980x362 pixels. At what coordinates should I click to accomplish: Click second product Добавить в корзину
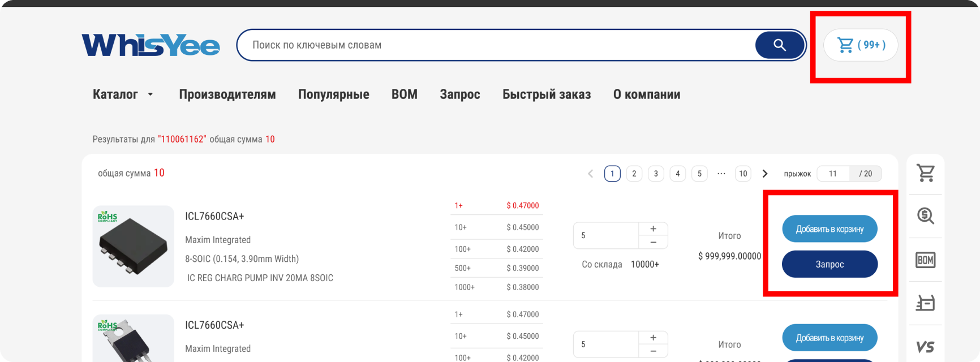829,338
